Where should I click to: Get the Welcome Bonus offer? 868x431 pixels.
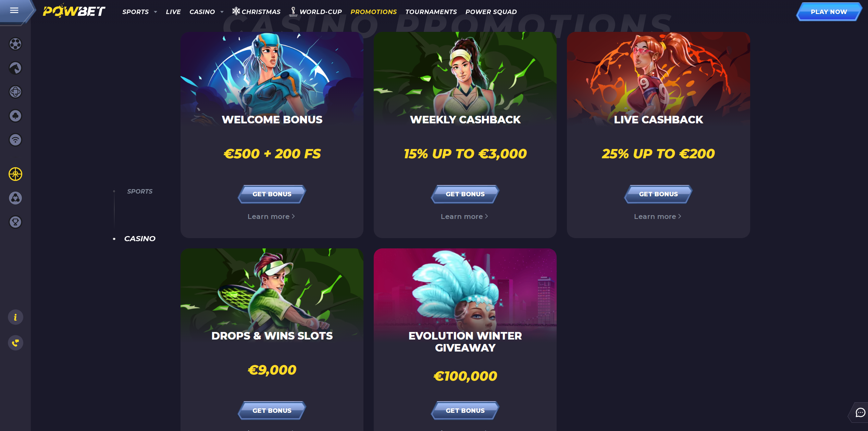pos(272,194)
